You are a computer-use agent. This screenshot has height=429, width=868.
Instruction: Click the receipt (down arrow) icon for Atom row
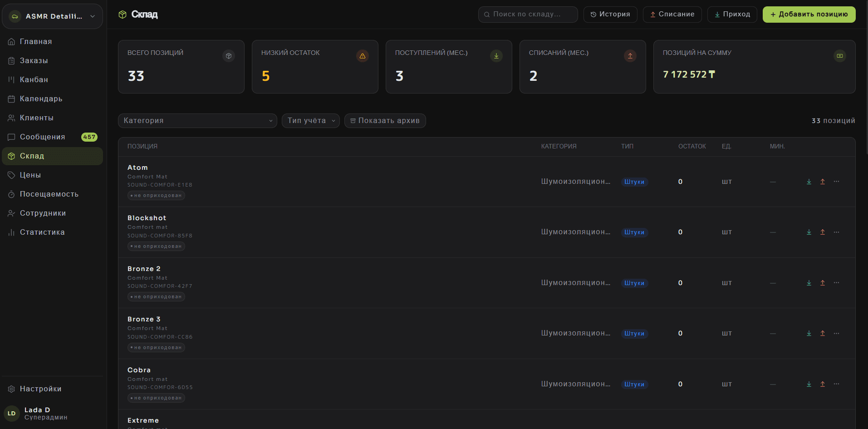(809, 182)
